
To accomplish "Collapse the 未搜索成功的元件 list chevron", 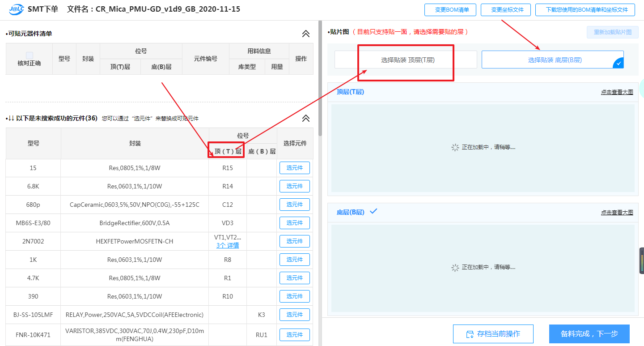I will 306,118.
